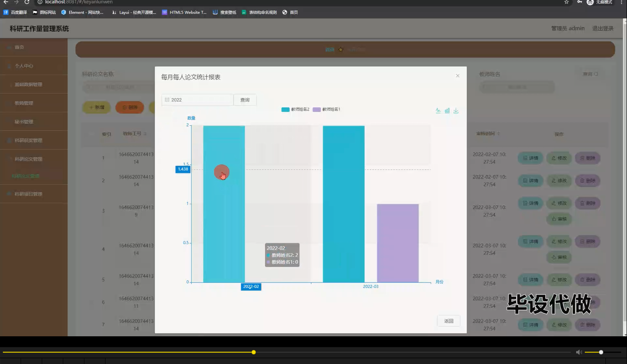This screenshot has height=364, width=627.
Task: Go back in browser history
Action: pyautogui.click(x=6, y=2)
